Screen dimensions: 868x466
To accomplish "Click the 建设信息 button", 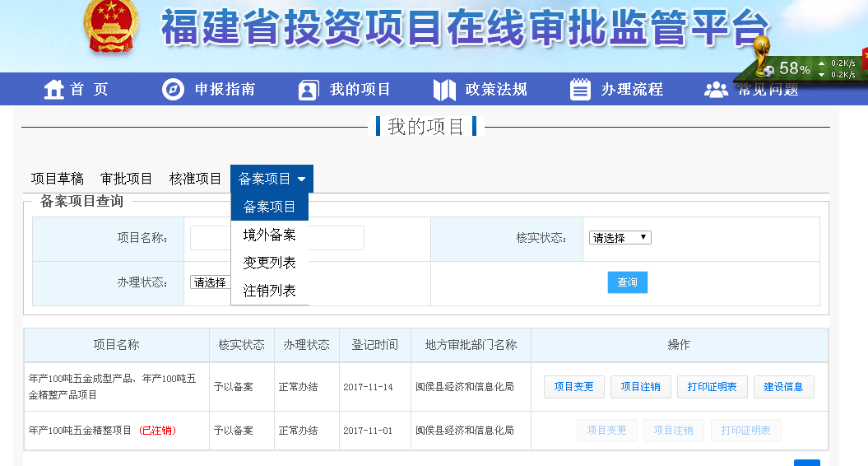I will 783,387.
